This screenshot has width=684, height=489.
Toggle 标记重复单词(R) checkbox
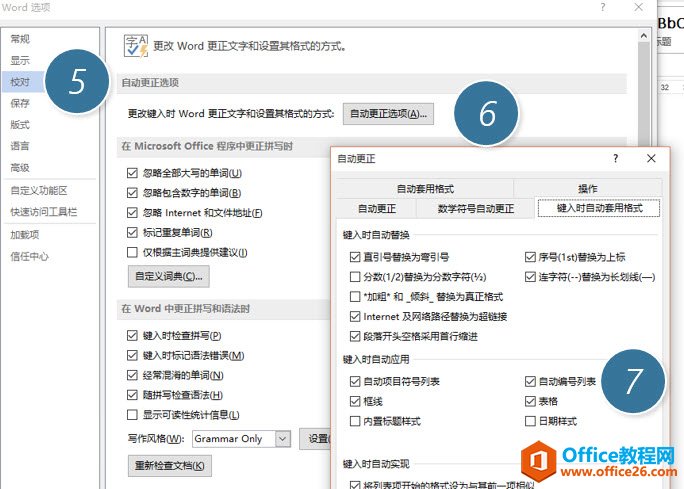pos(132,233)
